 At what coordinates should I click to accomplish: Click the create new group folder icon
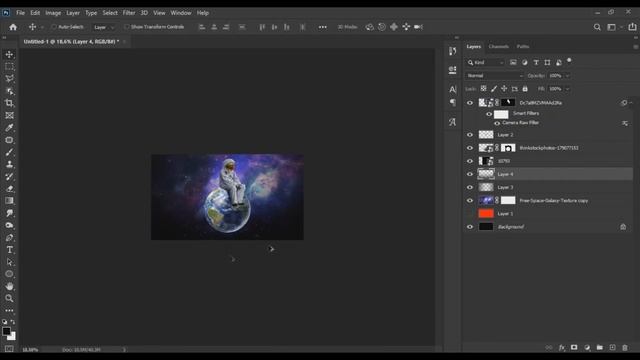(600, 347)
